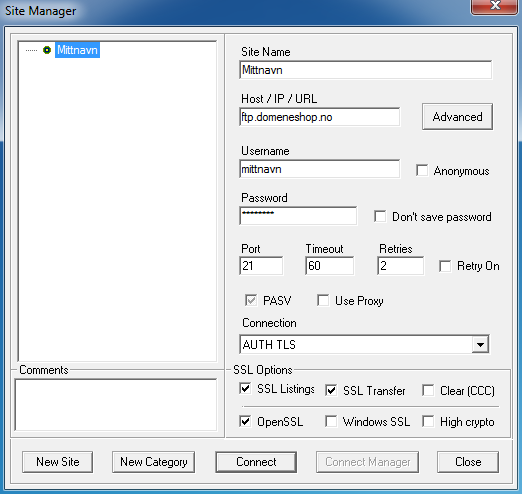Close the Site Manager with X button

click(495, 6)
